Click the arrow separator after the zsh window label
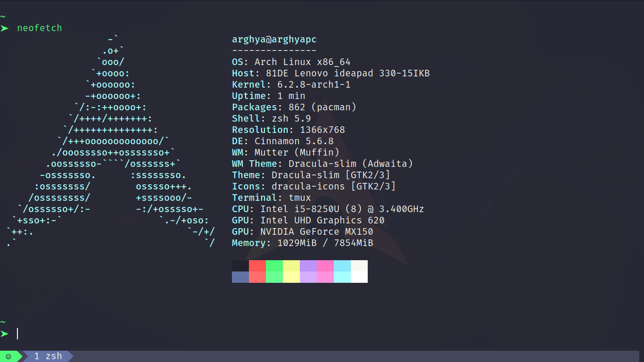 click(70, 356)
